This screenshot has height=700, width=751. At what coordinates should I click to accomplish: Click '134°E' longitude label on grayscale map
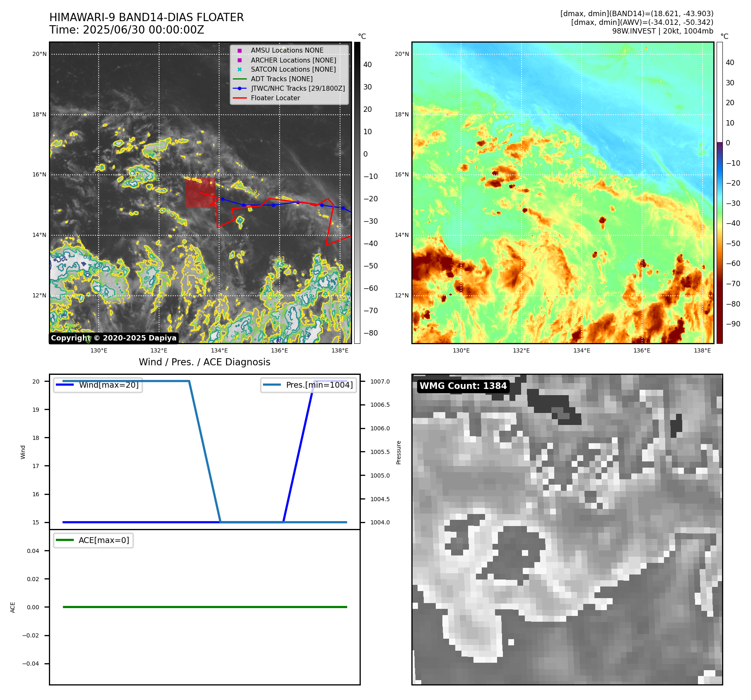click(x=220, y=350)
